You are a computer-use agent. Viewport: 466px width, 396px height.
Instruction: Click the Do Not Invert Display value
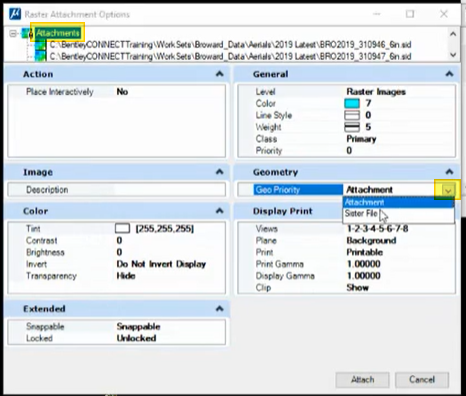[161, 264]
